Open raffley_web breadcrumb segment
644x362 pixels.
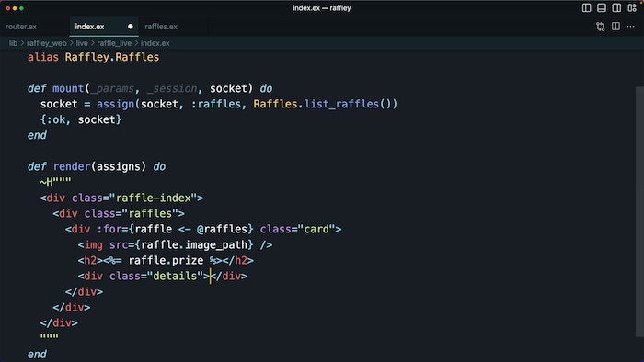point(46,43)
